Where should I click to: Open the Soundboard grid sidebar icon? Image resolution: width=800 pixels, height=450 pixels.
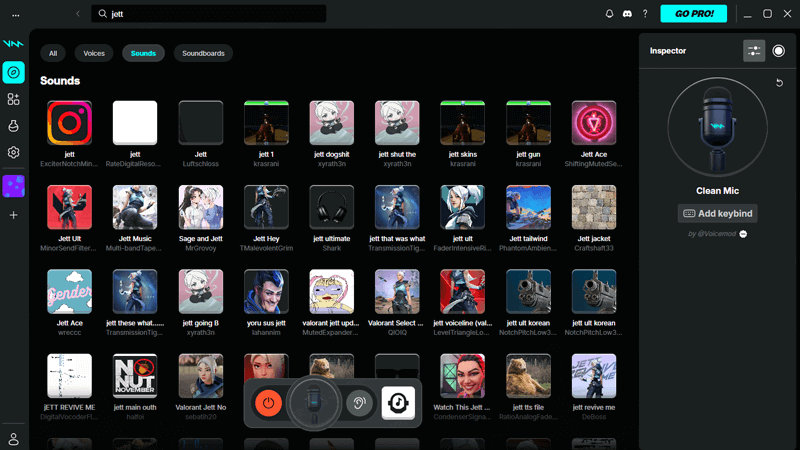click(x=13, y=99)
